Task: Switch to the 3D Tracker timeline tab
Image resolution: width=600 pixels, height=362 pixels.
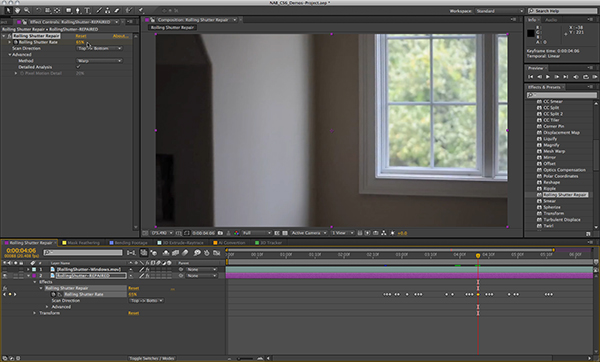Action: pyautogui.click(x=269, y=243)
